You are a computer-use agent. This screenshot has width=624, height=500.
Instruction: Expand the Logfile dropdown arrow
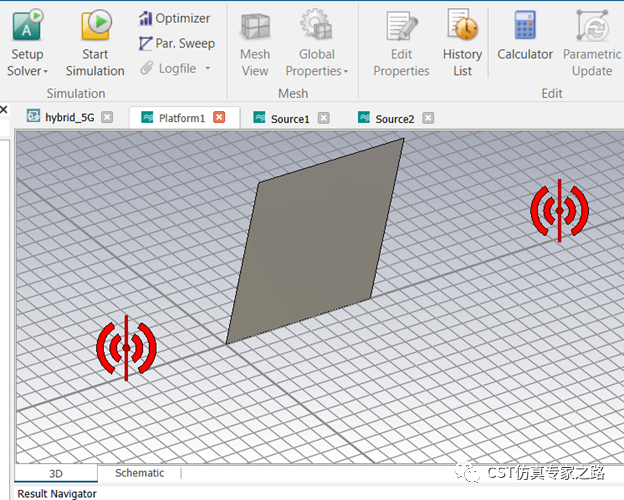[208, 68]
